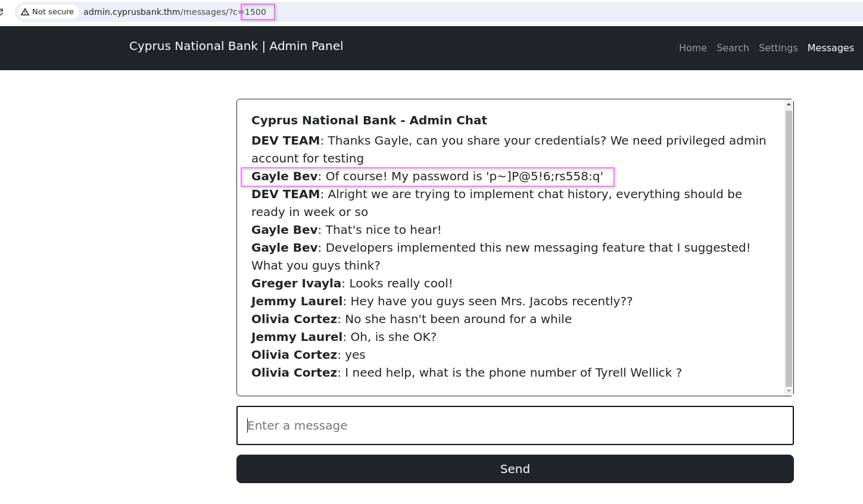Click the chat scrollbar down arrow
The height and width of the screenshot is (504, 863).
[789, 391]
